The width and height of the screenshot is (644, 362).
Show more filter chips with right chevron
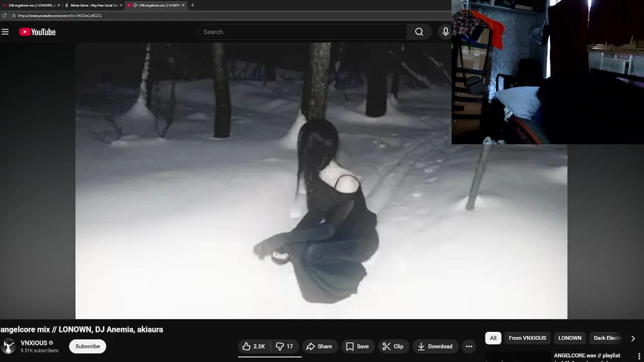pyautogui.click(x=633, y=338)
